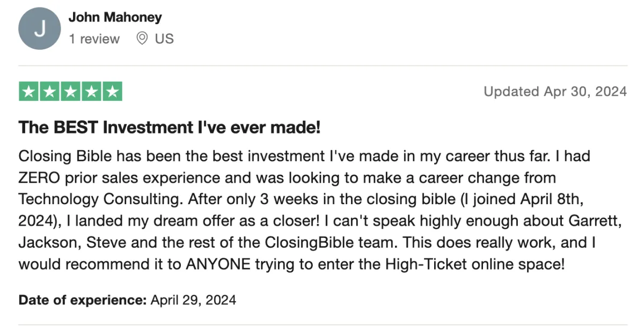Viewport: 644px width, 335px height.
Task: Click the "1 review" count text
Action: (94, 39)
